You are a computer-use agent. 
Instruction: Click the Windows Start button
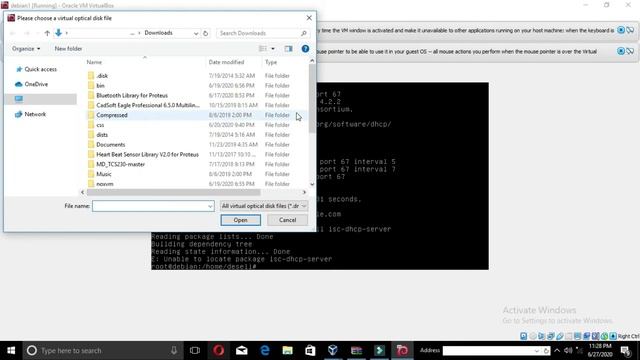[x=11, y=350]
